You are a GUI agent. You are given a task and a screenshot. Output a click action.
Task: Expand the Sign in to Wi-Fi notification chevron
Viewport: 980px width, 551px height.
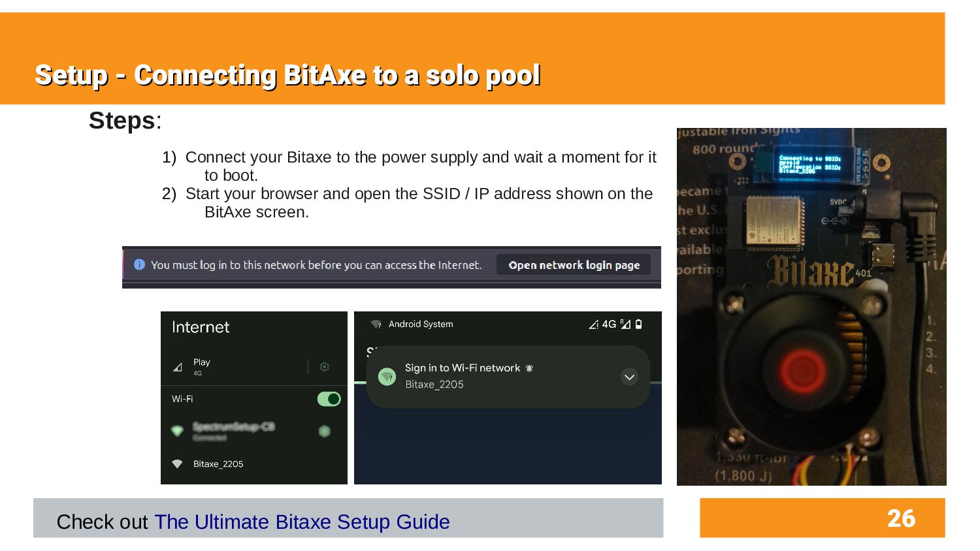click(x=629, y=377)
